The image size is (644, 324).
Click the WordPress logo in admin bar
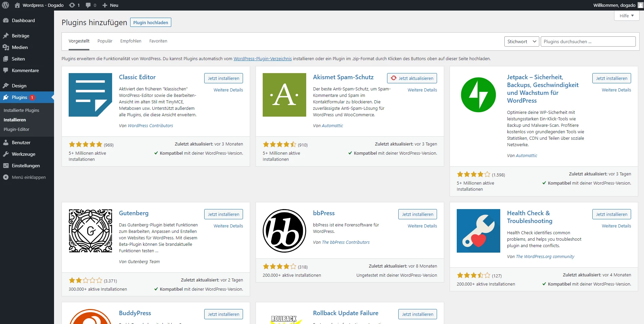[5, 5]
